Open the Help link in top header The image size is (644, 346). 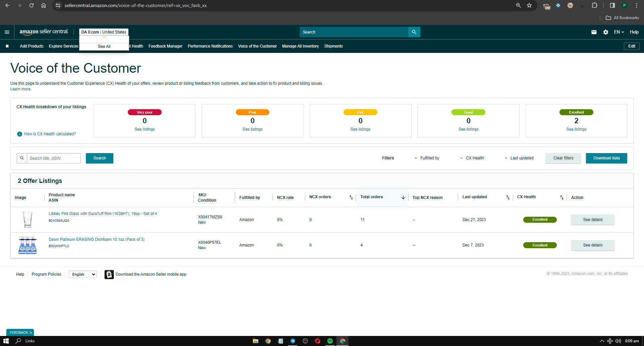(634, 32)
